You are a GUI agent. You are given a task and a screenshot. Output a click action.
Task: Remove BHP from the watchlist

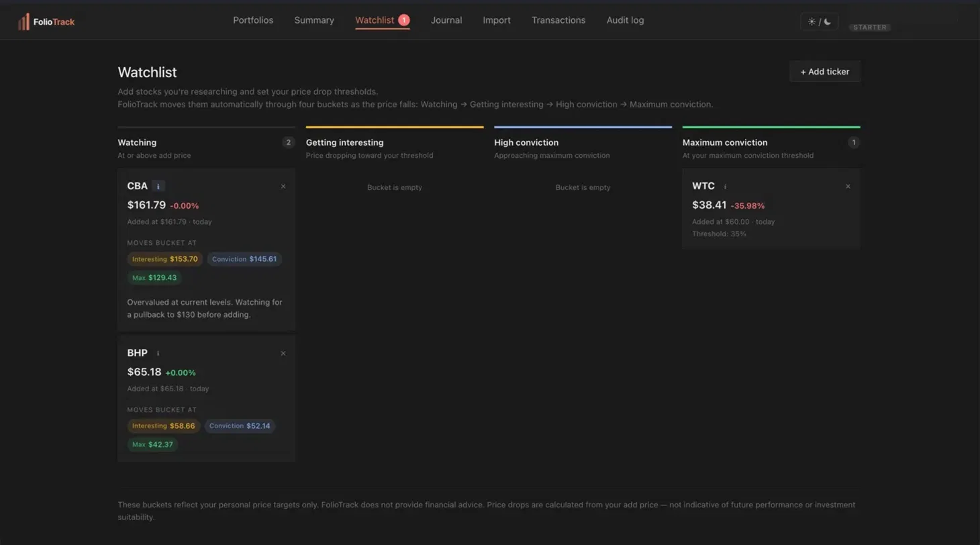click(283, 353)
